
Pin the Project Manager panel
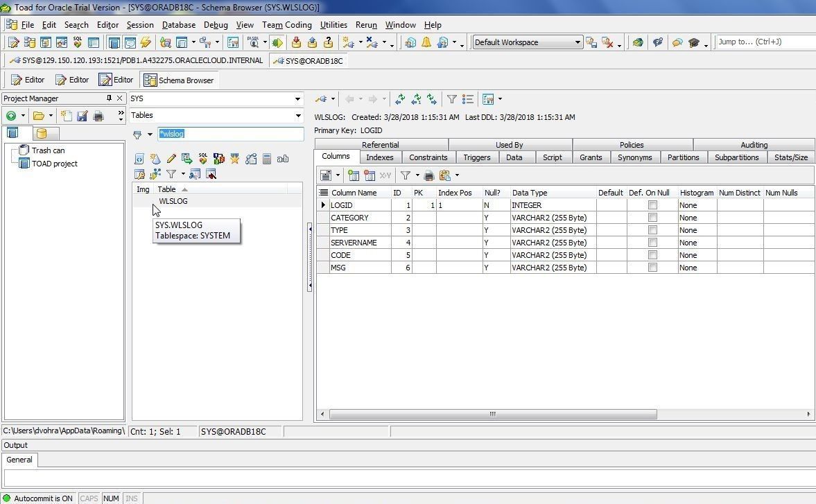pos(109,98)
